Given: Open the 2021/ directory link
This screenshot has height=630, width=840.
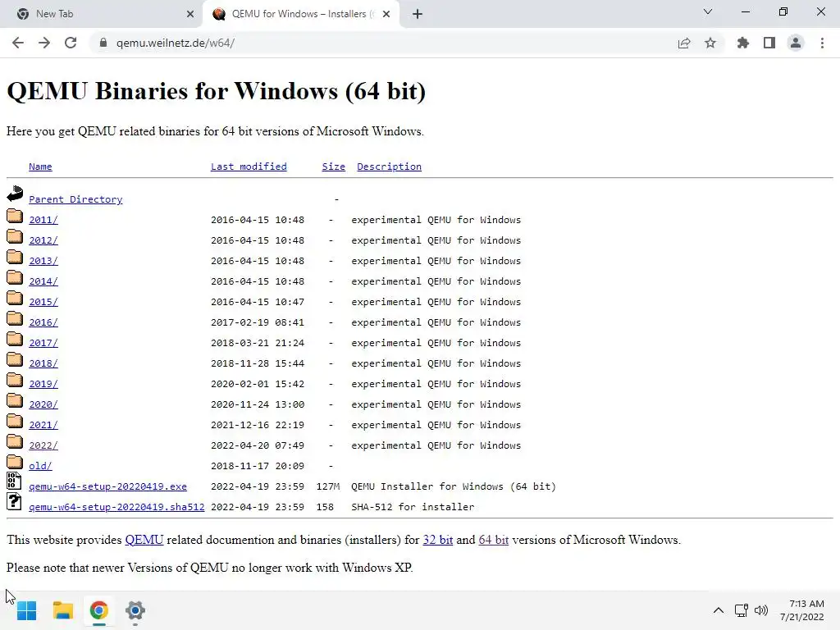Looking at the screenshot, I should click(x=43, y=425).
